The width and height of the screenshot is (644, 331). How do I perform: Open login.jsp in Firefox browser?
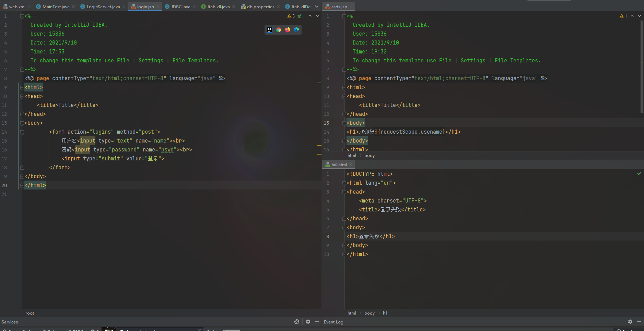(288, 30)
